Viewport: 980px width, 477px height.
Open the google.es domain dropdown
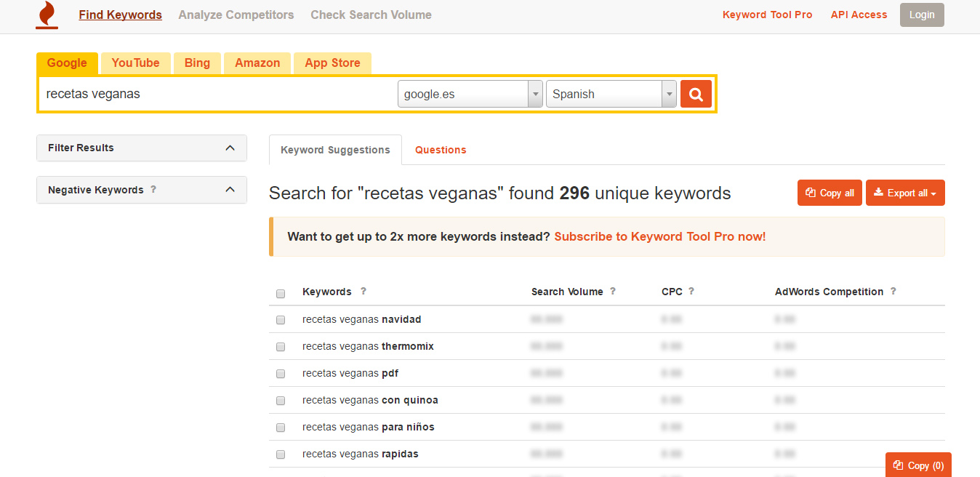pyautogui.click(x=470, y=94)
